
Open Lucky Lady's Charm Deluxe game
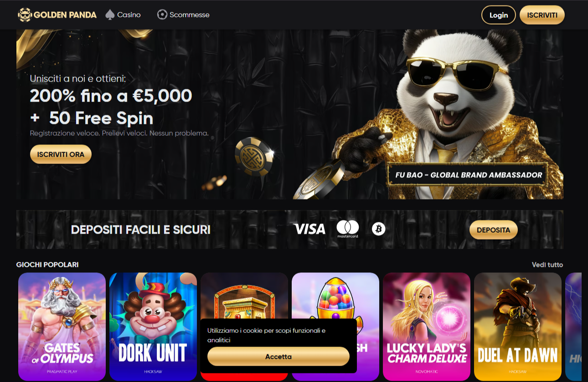[427, 326]
